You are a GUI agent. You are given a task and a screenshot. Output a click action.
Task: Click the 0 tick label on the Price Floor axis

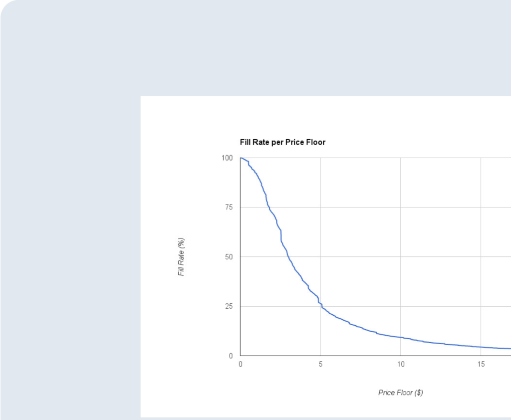pyautogui.click(x=241, y=364)
